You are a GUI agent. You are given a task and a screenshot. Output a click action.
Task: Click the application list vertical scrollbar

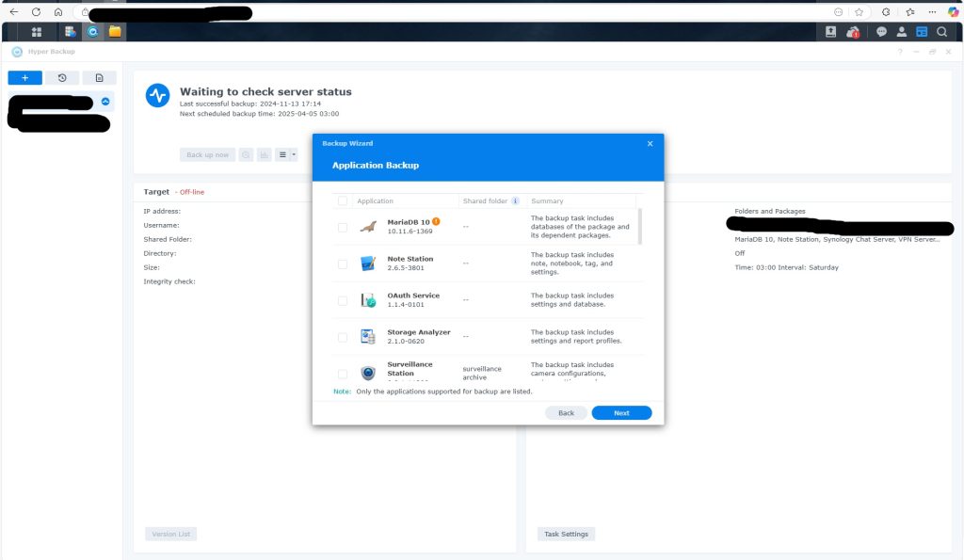coord(640,226)
